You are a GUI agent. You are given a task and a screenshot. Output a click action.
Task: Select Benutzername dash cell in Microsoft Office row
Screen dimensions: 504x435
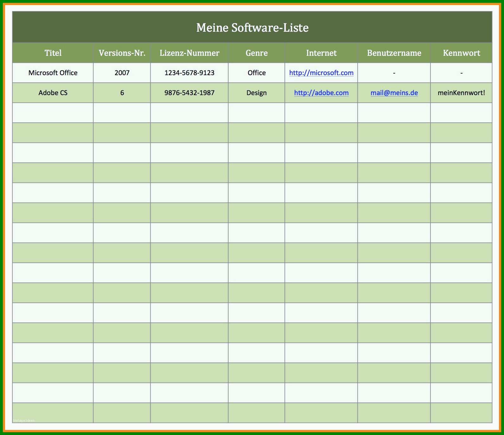click(x=394, y=73)
